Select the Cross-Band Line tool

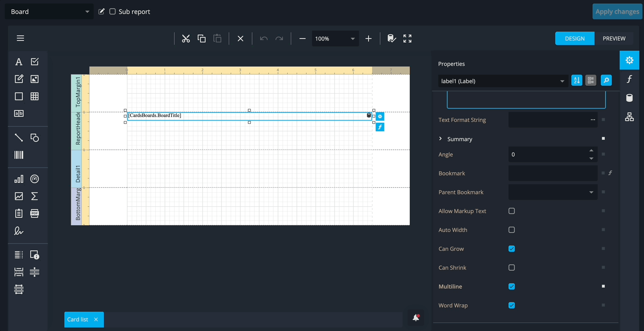pyautogui.click(x=35, y=272)
